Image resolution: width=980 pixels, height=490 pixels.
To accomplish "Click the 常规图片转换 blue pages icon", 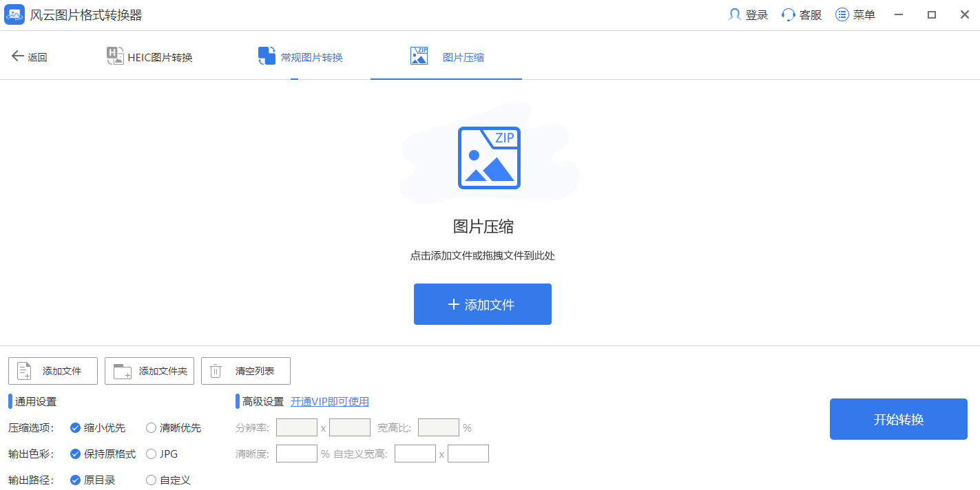I will pos(267,54).
